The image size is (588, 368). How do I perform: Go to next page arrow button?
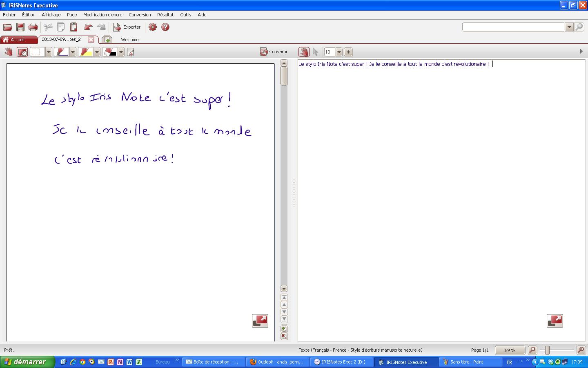pos(284,312)
